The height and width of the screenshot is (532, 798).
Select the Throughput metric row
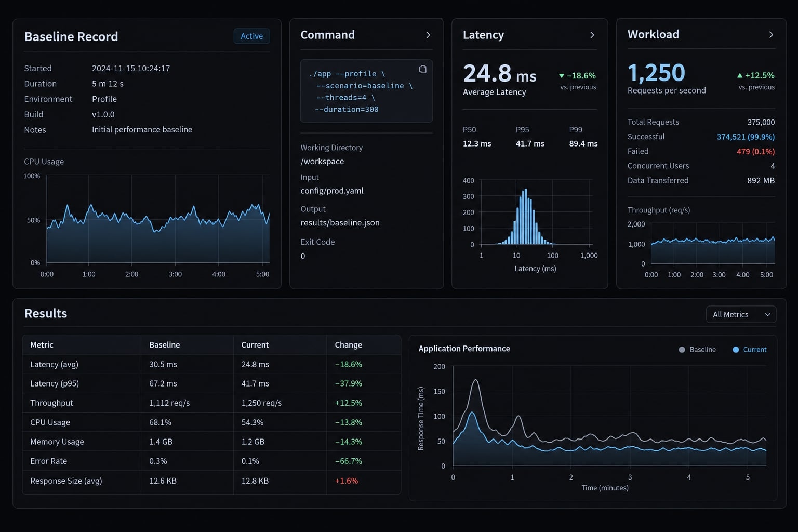(211, 403)
